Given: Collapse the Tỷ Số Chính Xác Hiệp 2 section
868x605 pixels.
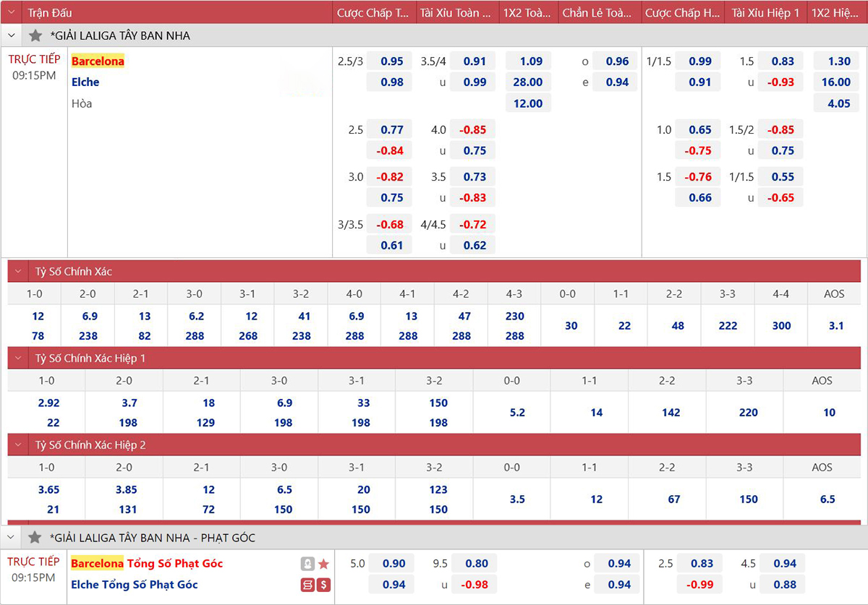Looking at the screenshot, I should pos(19,445).
